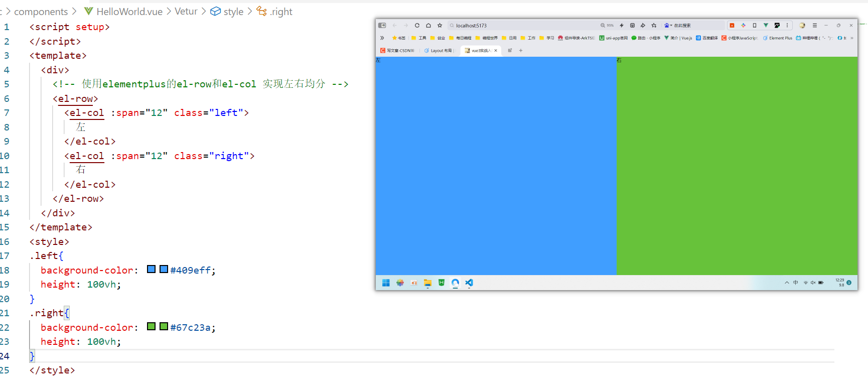
Task: Open the 路由 小程序 bookmark
Action: (x=646, y=38)
